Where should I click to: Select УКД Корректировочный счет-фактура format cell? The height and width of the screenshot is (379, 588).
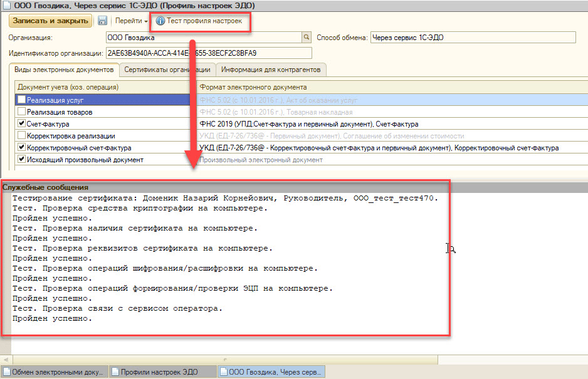(x=392, y=148)
